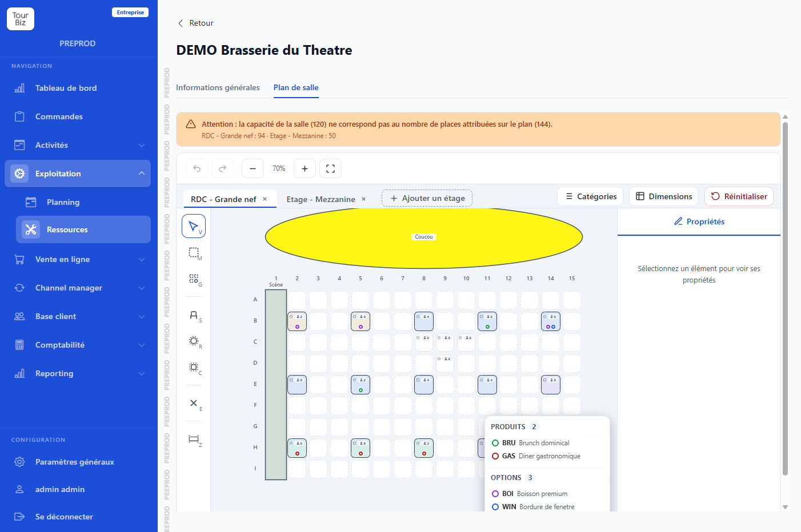
Task: Open the Propriétés panel tab
Action: pos(699,221)
